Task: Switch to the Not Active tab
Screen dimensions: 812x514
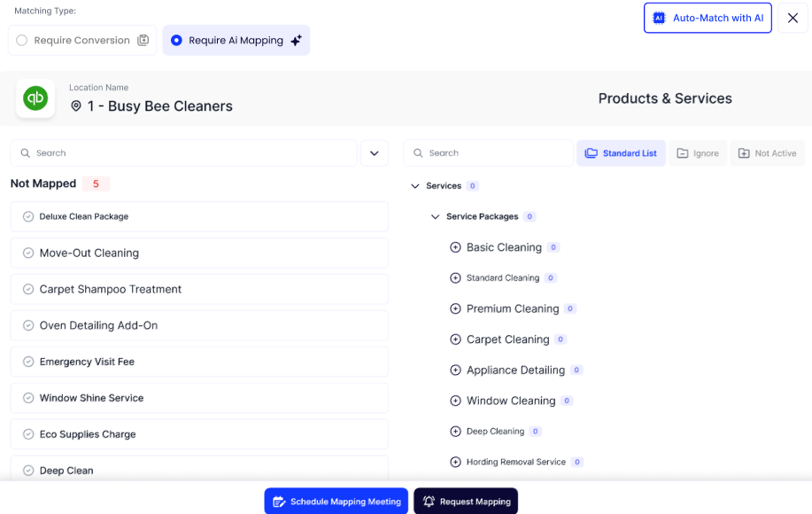Action: point(767,153)
